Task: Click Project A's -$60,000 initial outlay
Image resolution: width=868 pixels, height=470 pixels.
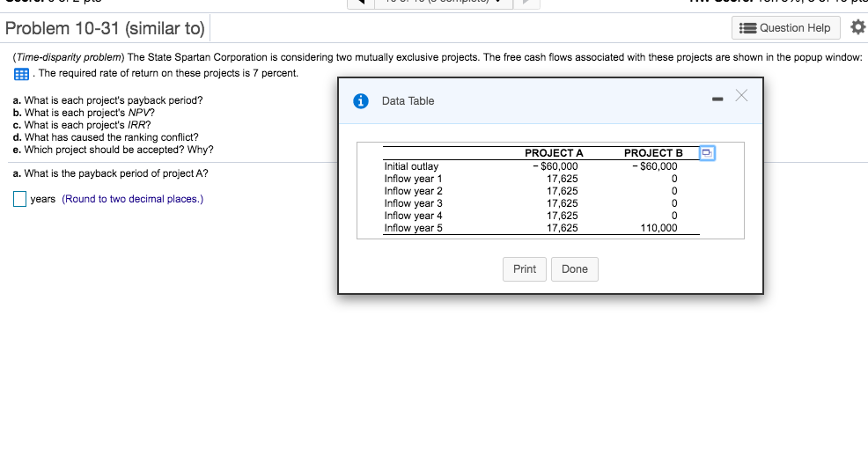Action: 555,166
